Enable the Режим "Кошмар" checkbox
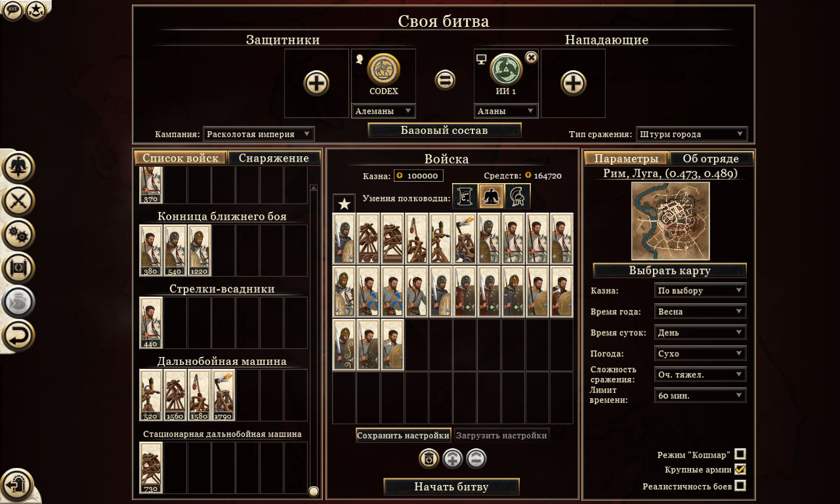This screenshot has height=504, width=840. click(740, 454)
